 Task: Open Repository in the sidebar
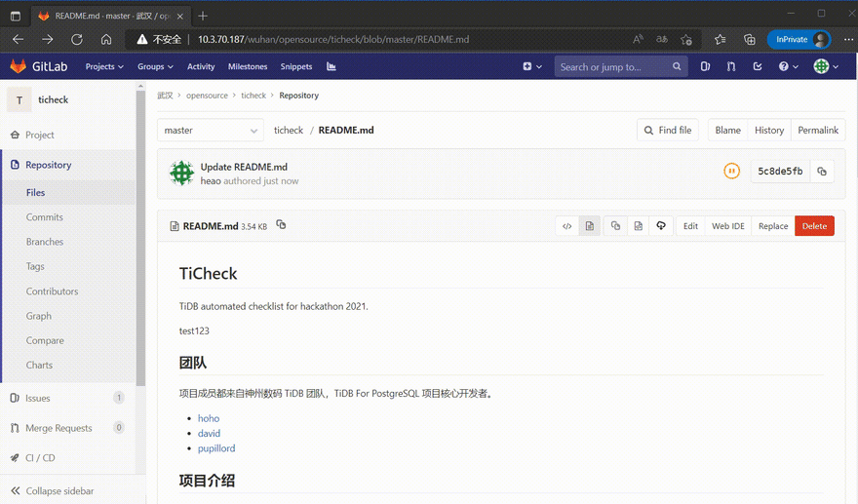(48, 165)
